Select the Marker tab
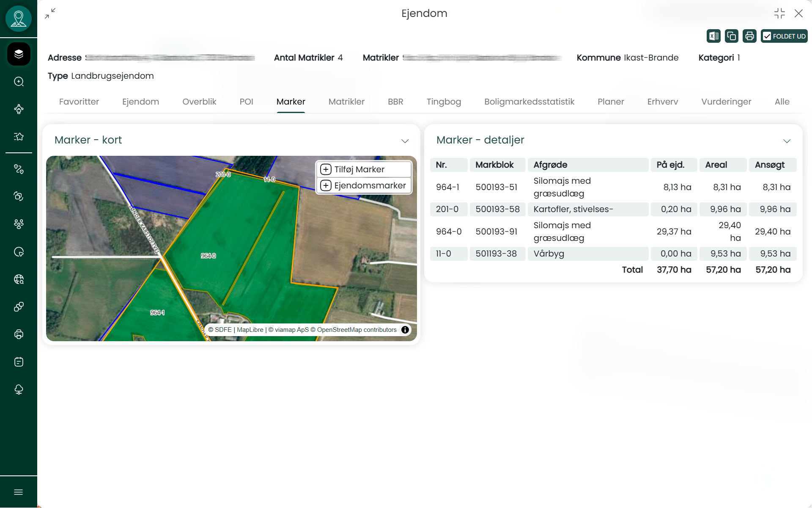 tap(291, 102)
